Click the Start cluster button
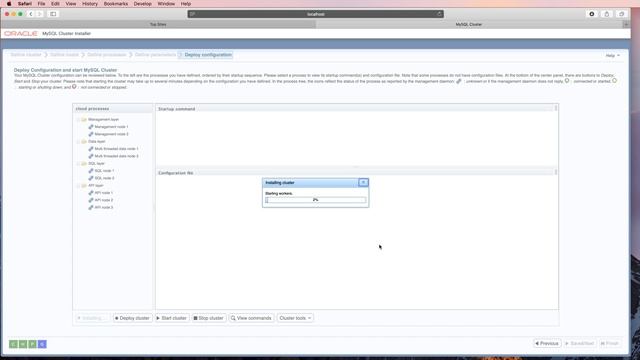 172,318
